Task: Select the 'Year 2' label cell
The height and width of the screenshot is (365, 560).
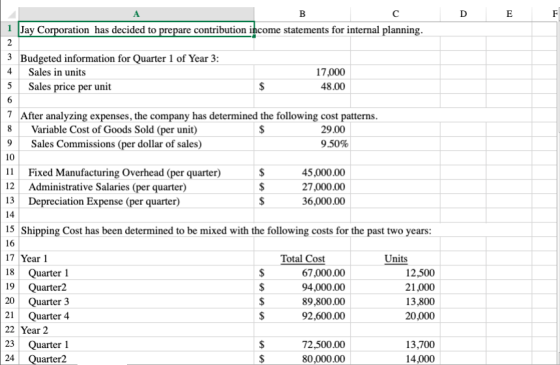Action: (136, 330)
